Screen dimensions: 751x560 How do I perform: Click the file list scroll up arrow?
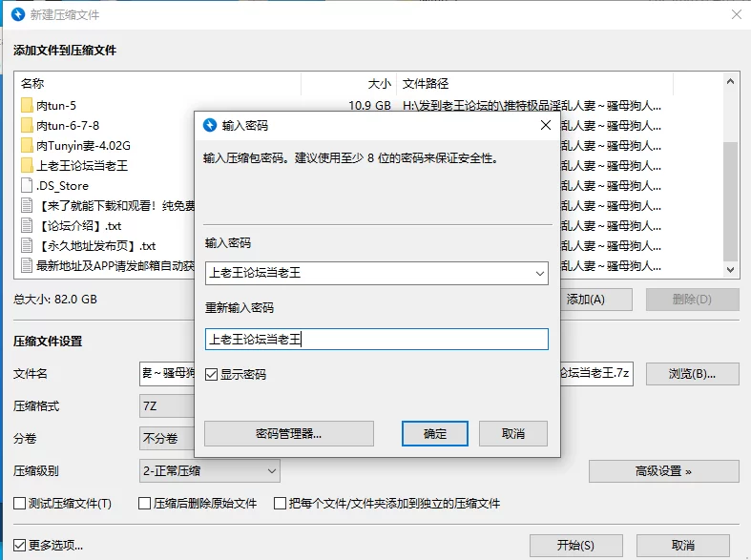[x=730, y=81]
